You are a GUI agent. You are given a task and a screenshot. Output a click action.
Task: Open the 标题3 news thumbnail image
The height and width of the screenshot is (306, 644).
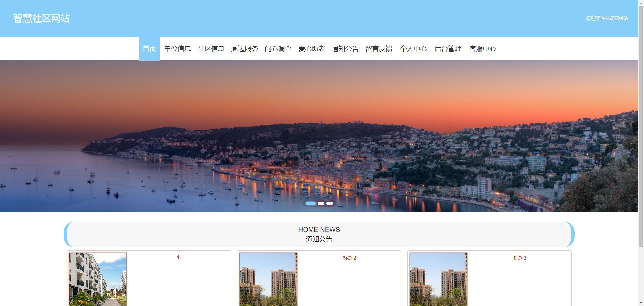point(438,279)
